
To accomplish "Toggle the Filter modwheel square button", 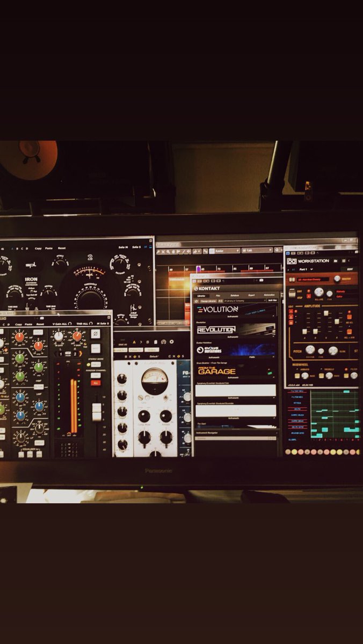I will click(x=346, y=376).
